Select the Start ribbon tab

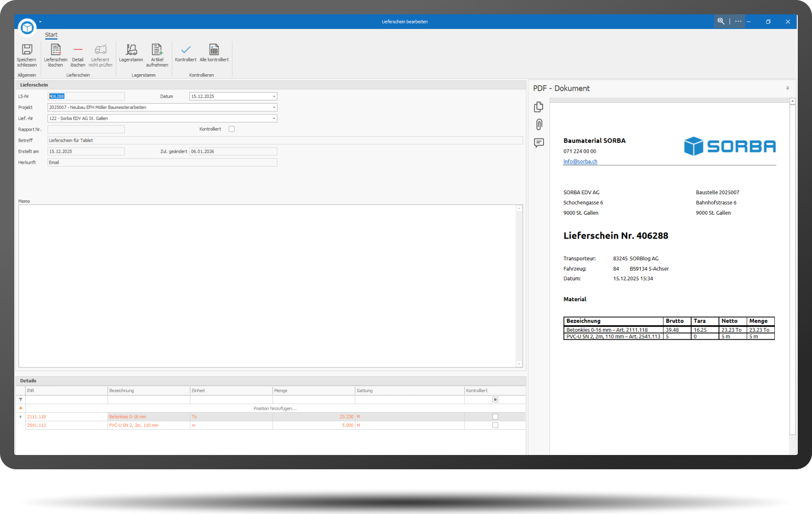point(51,35)
